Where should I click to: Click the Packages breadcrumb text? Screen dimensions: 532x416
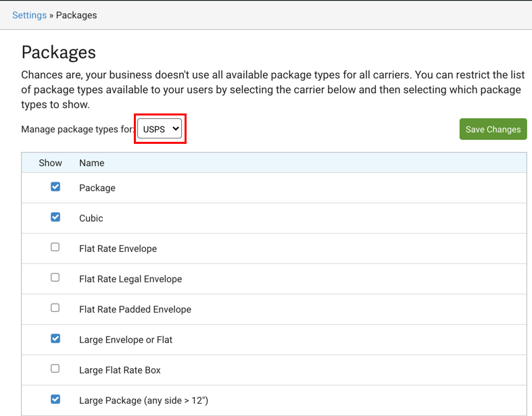(76, 16)
